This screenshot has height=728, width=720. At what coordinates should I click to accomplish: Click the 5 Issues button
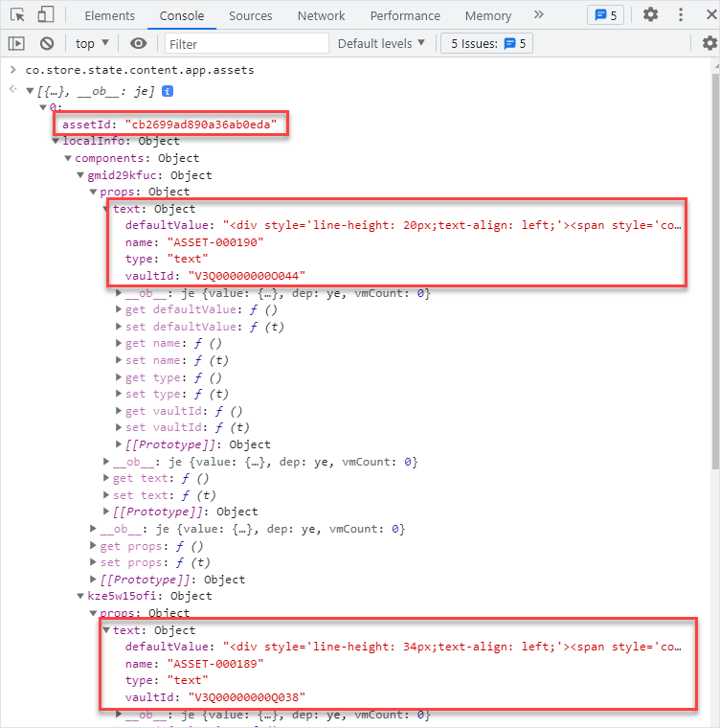click(486, 43)
